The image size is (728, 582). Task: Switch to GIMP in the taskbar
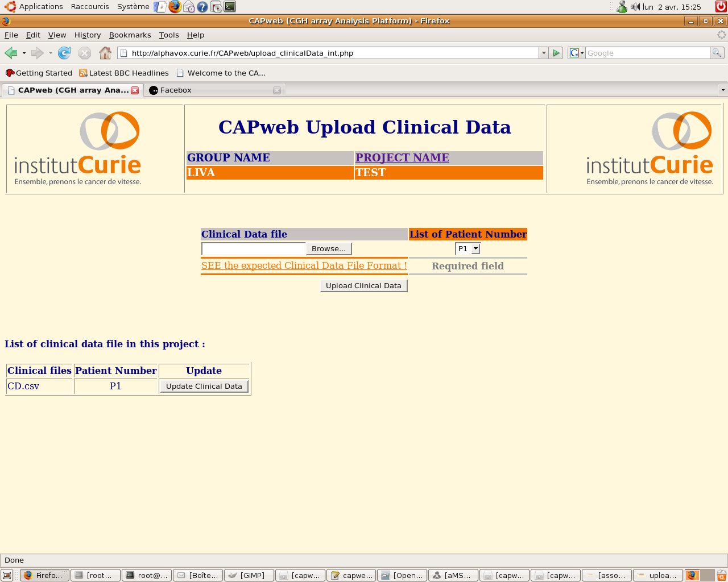[249, 575]
